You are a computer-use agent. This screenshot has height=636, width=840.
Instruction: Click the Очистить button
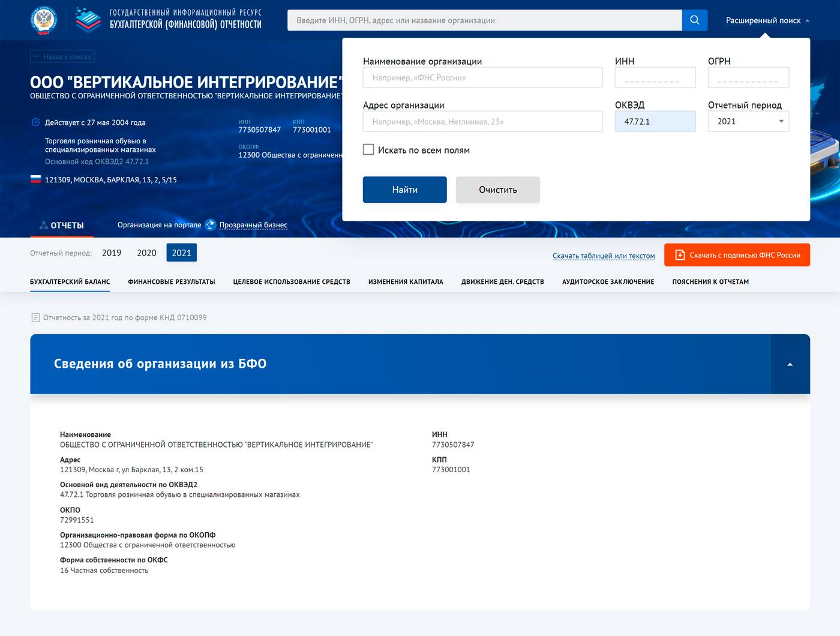pyautogui.click(x=498, y=190)
